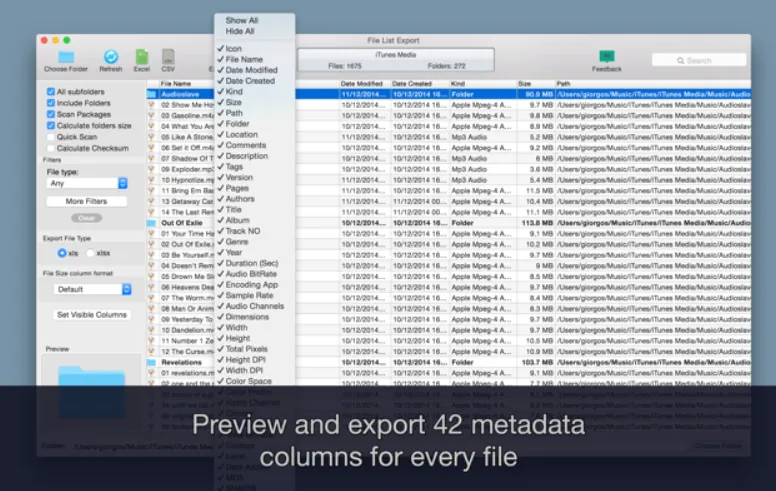The image size is (776, 491).
Task: Click the Clear filters button
Action: [87, 218]
